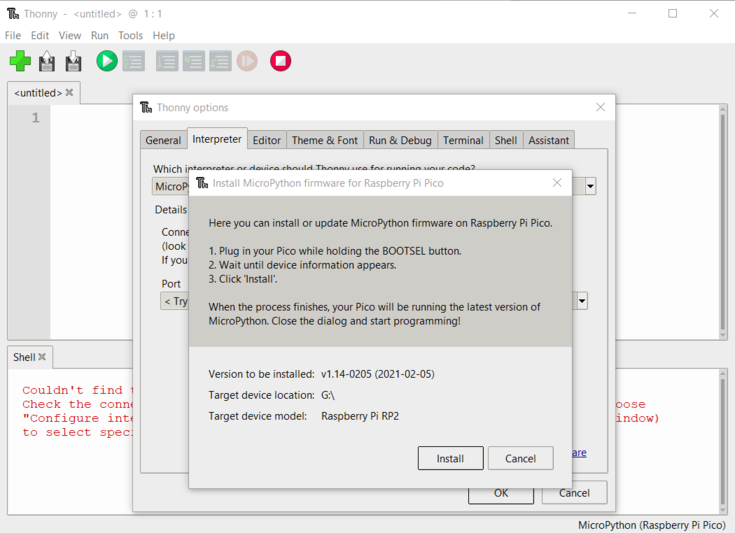Open the Run menu
The image size is (735, 533).
coord(99,36)
